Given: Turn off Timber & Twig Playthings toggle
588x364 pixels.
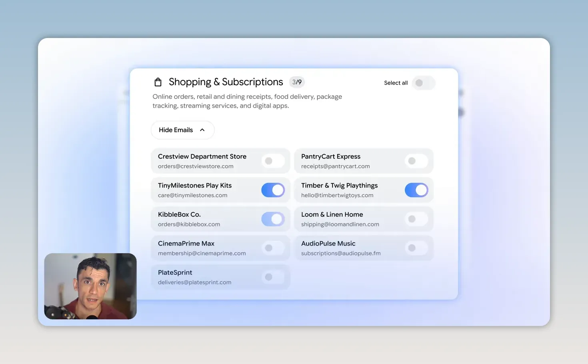Looking at the screenshot, I should pos(416,190).
